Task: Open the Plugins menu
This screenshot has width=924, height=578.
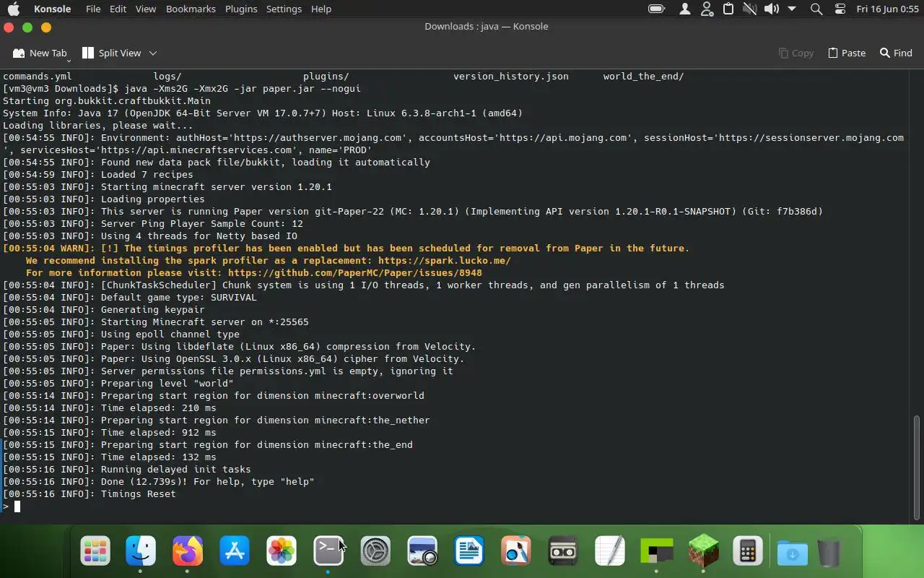Action: pos(241,9)
